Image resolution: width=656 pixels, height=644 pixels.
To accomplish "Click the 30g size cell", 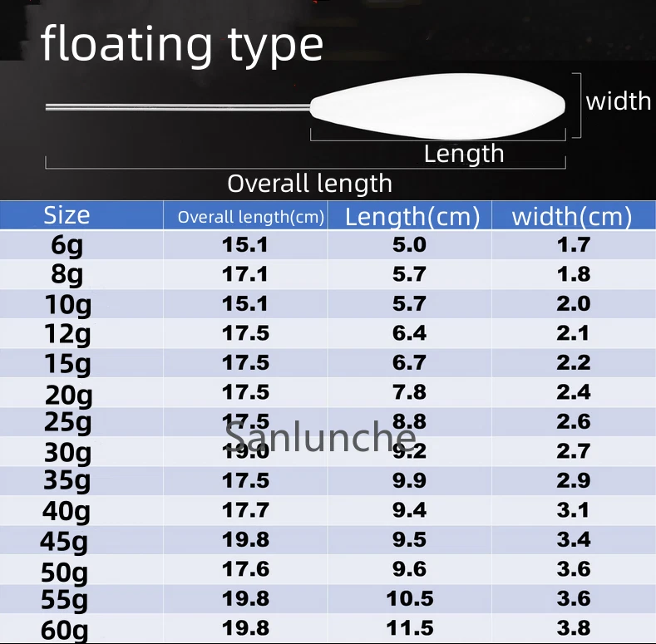I will pyautogui.click(x=67, y=452).
